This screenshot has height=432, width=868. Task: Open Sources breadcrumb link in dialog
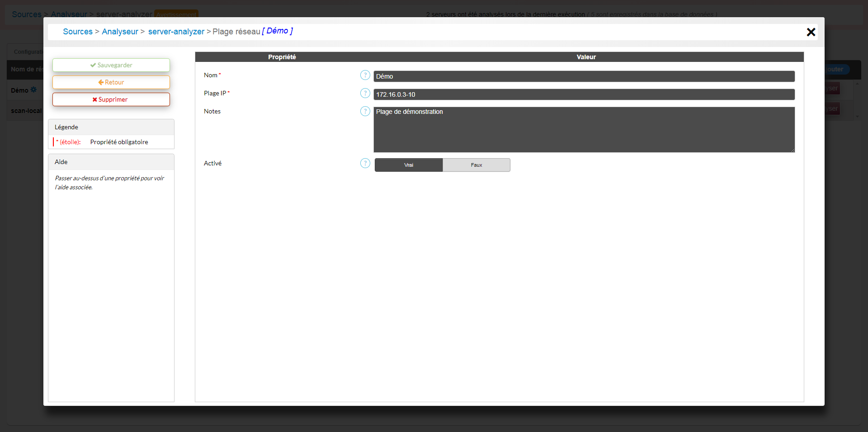pos(78,32)
